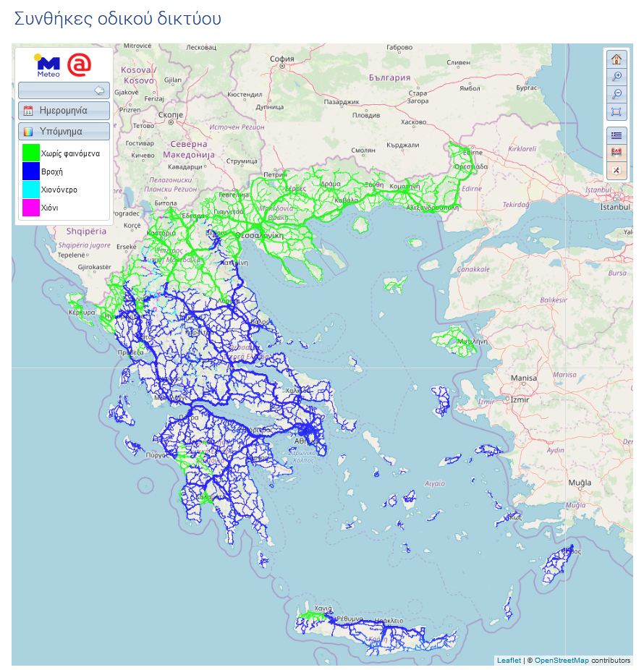The image size is (644, 670).
Task: Click the cyan 'Χιονόνερο' legend swatch
Action: [x=30, y=190]
